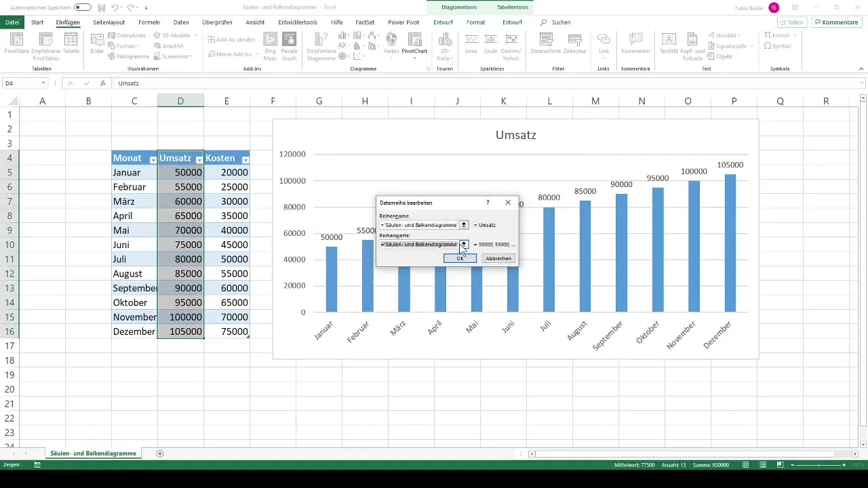This screenshot has height=488, width=868.
Task: Insert an Objekt
Action: click(719, 56)
